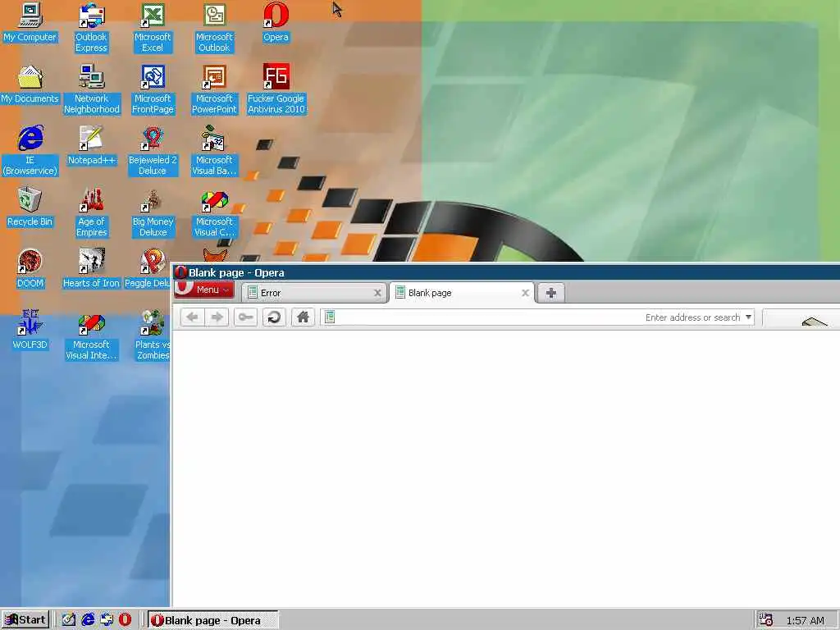Close the Error tab

click(377, 293)
